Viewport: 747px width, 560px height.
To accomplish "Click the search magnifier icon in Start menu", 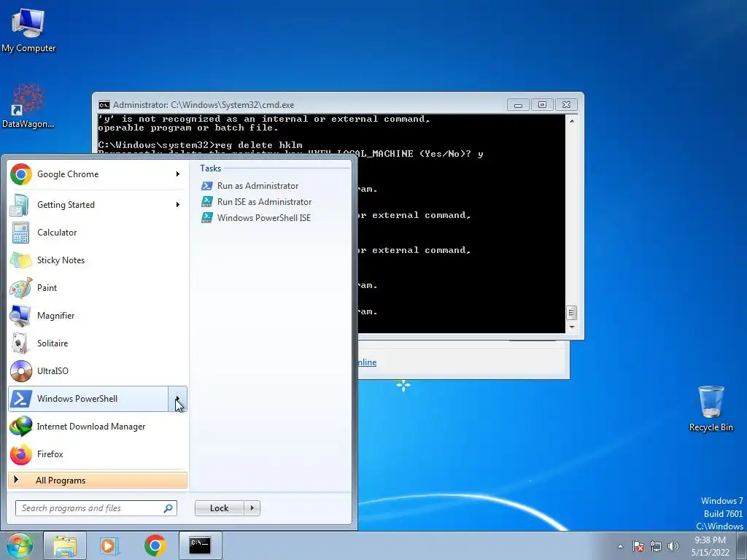I will click(x=169, y=508).
